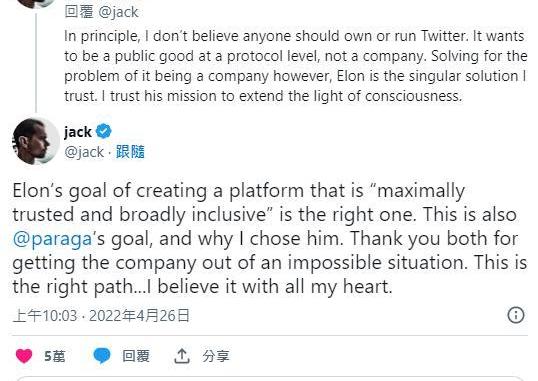538x381 pixels.
Task: Click the 5萬 likes count
Action: [55, 356]
